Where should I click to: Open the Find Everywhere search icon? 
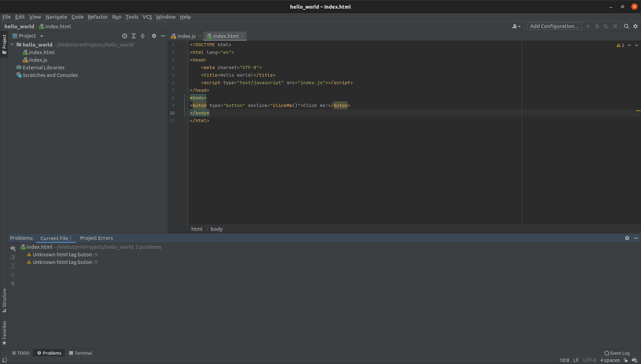pos(626,26)
